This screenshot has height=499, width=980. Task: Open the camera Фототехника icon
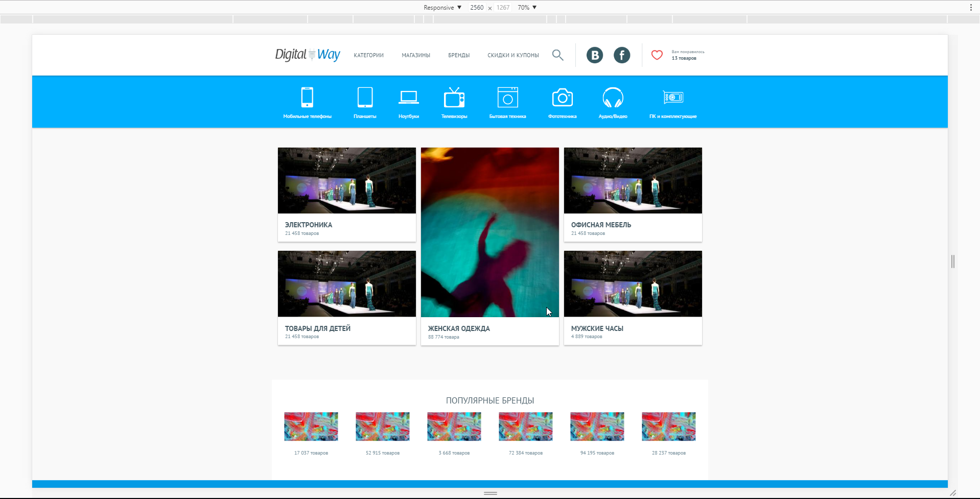coord(562,97)
